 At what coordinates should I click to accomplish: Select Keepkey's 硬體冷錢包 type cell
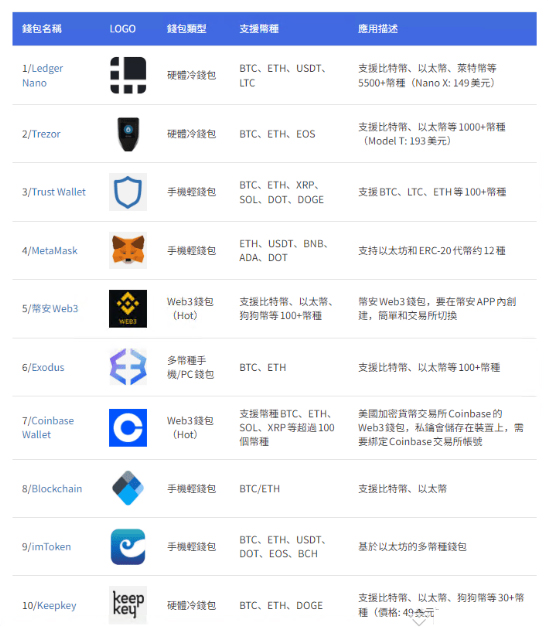[x=191, y=605]
